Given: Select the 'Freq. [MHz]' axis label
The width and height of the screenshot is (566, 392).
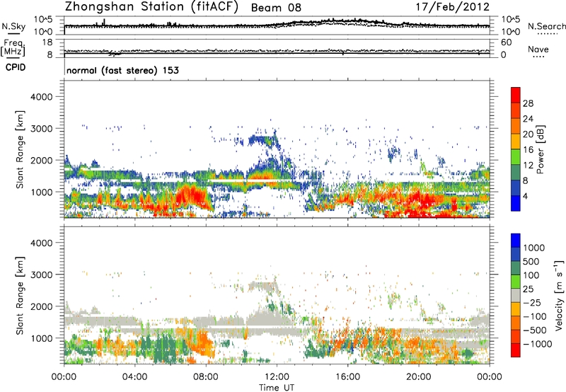Looking at the screenshot, I should tap(13, 47).
